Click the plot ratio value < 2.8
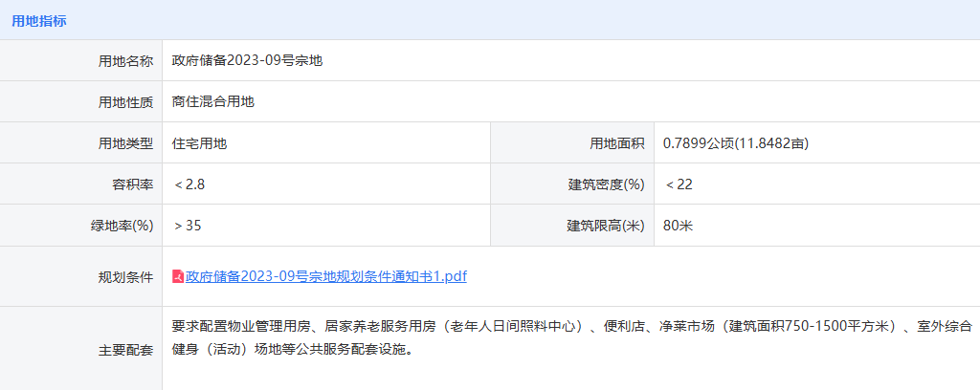The height and width of the screenshot is (390, 980). click(x=189, y=184)
